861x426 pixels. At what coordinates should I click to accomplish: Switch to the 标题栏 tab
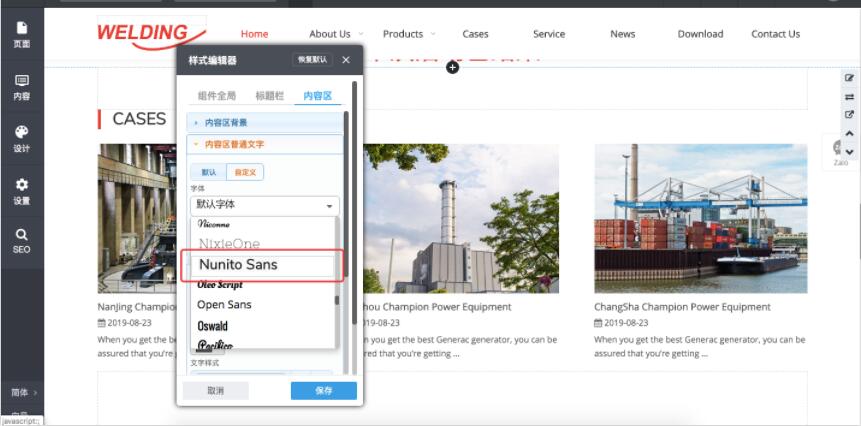(269, 96)
